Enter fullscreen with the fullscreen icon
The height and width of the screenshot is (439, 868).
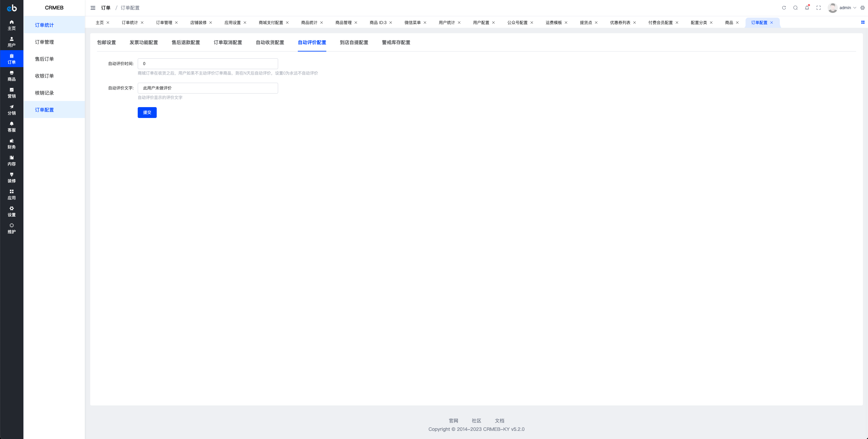click(x=818, y=8)
